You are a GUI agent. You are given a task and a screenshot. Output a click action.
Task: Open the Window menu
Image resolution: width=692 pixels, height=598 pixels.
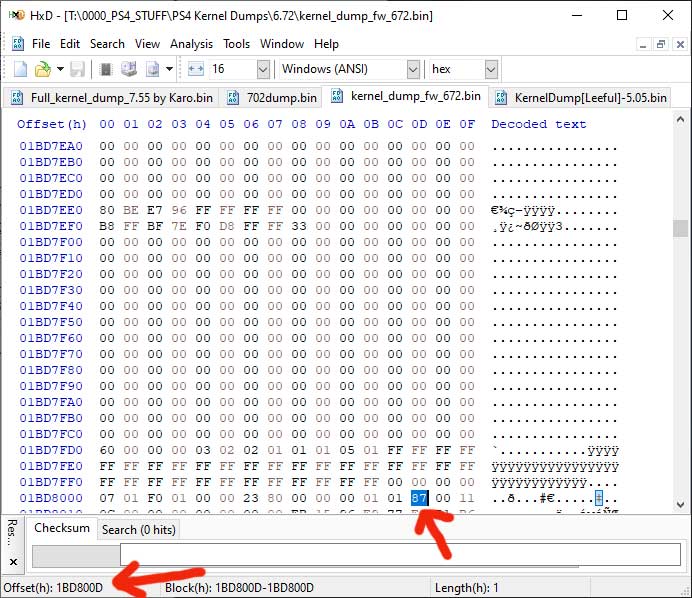(x=282, y=44)
